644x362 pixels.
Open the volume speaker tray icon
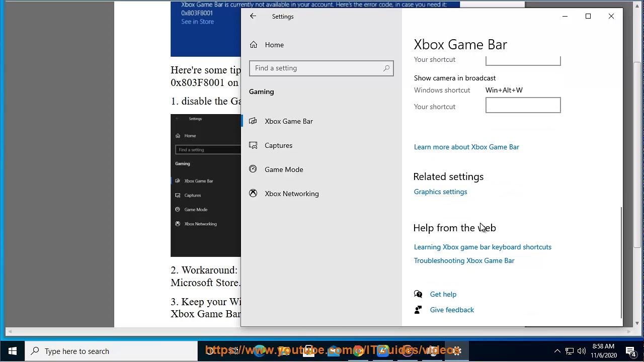click(x=582, y=351)
